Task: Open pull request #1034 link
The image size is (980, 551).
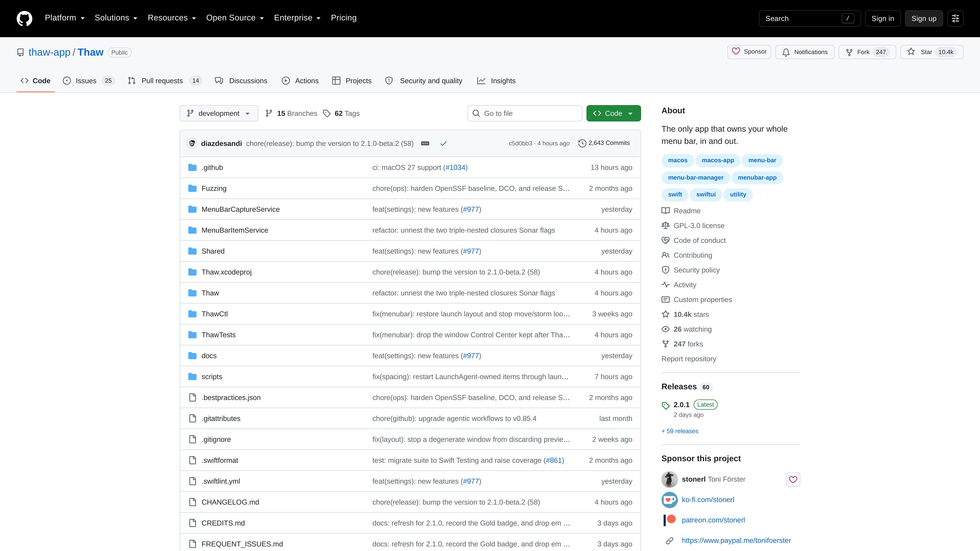Action: [x=455, y=167]
